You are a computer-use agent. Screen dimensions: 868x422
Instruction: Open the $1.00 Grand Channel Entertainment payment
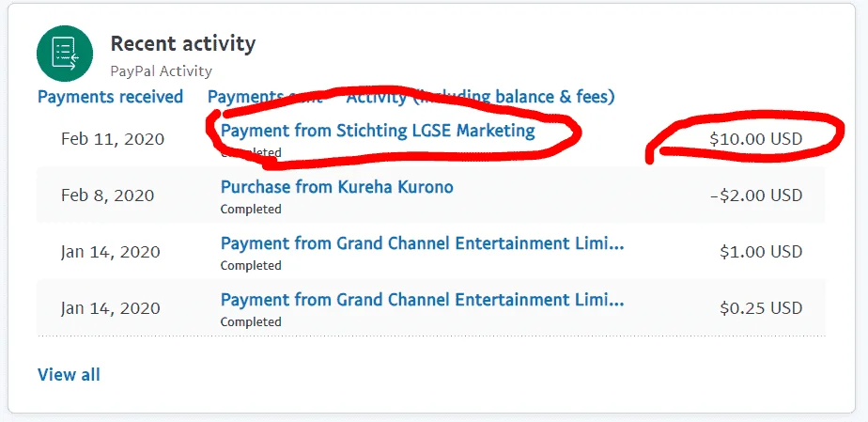click(423, 243)
